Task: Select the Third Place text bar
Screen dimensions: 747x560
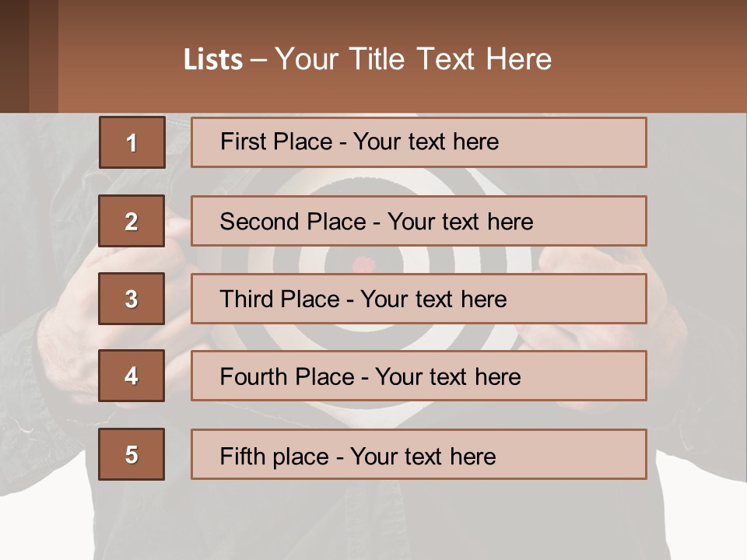Action: click(x=419, y=299)
